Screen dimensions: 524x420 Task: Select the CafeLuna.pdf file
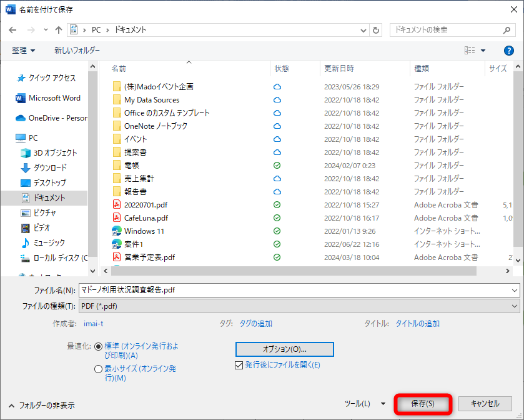pyautogui.click(x=146, y=218)
